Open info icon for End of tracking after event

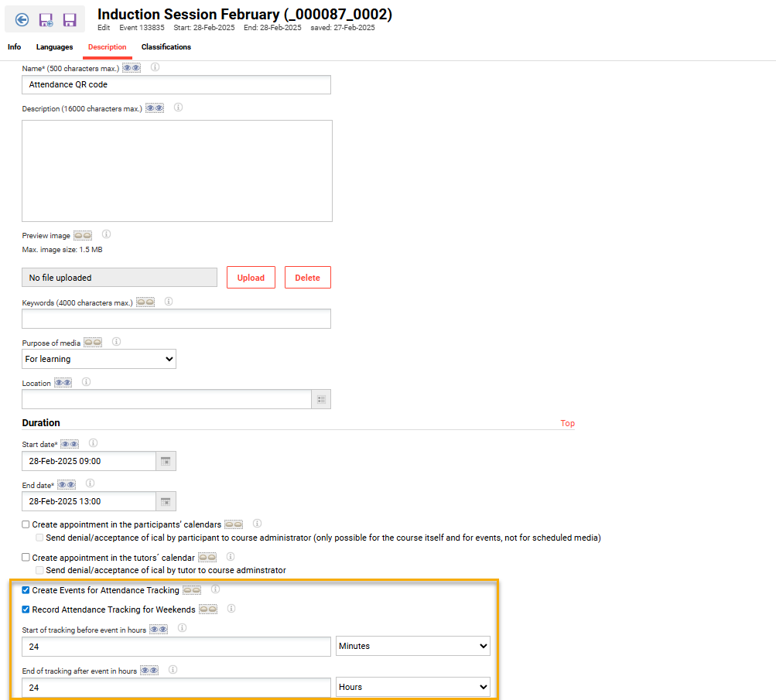[173, 670]
